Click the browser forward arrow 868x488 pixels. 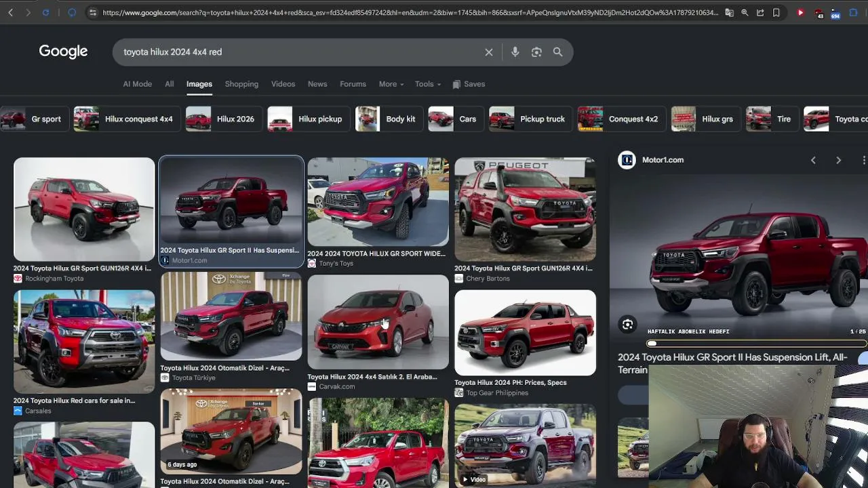28,12
